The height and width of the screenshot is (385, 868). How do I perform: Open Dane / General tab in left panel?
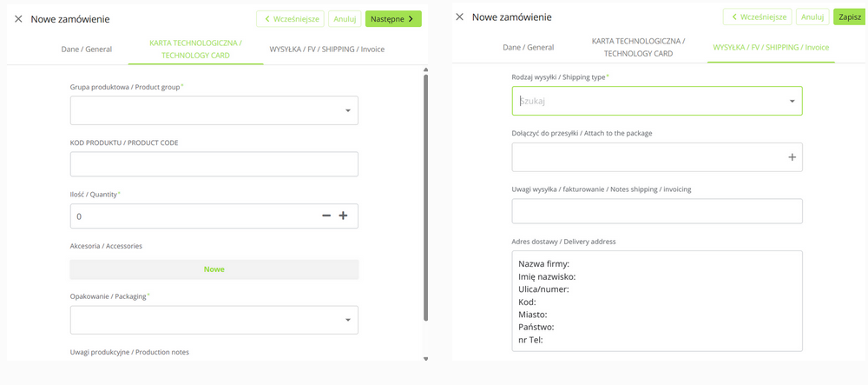[x=86, y=49]
